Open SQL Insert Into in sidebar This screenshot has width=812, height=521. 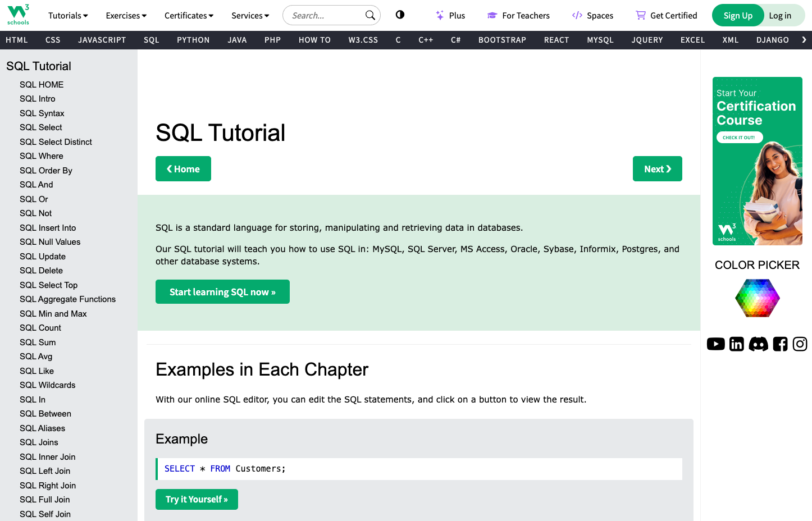coord(48,228)
